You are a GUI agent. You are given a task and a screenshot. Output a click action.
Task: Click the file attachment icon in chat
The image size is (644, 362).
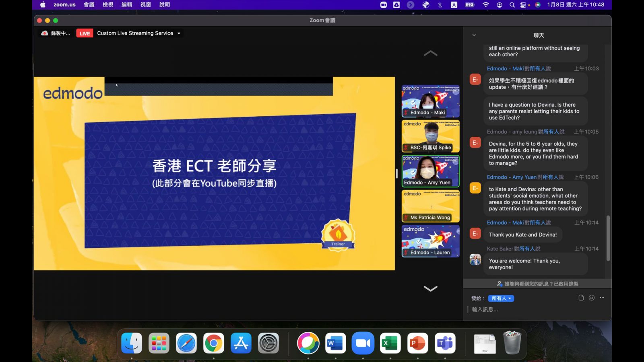(x=581, y=298)
